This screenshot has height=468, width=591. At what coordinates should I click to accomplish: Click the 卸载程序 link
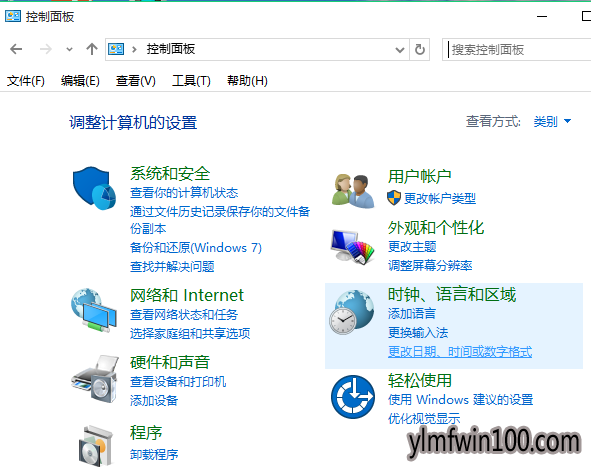click(x=154, y=454)
